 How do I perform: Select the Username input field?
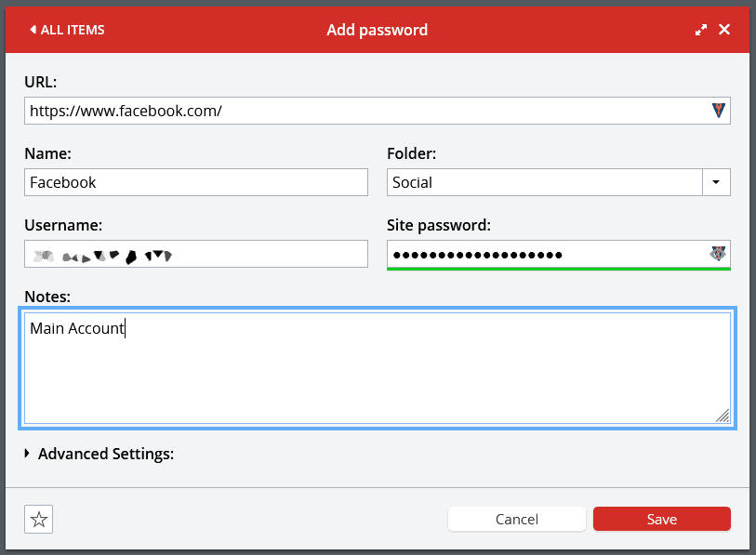196,254
